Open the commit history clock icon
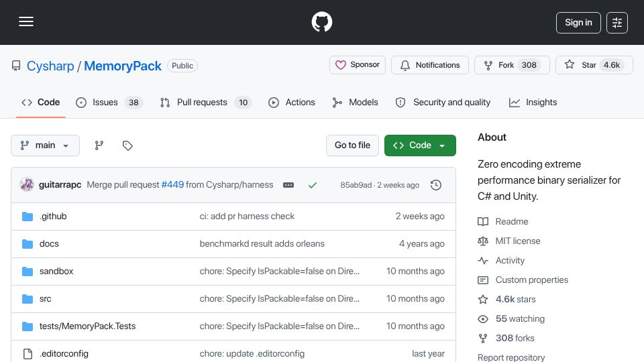This screenshot has width=644, height=362. pyautogui.click(x=436, y=185)
